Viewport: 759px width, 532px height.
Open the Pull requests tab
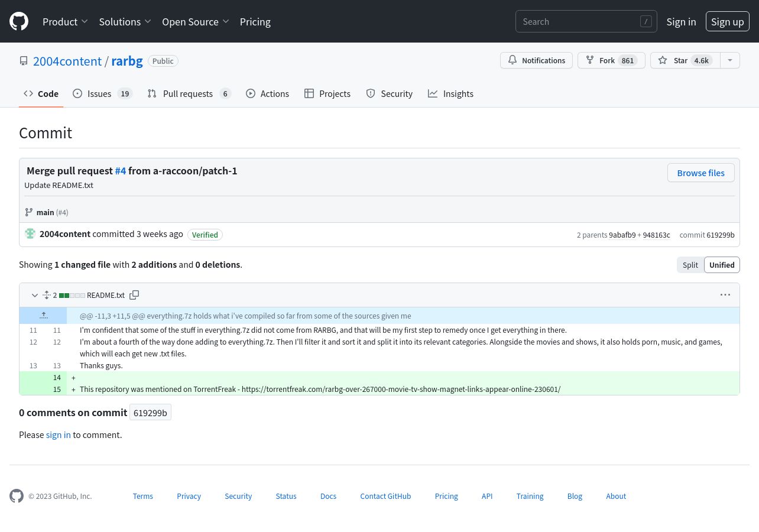189,93
